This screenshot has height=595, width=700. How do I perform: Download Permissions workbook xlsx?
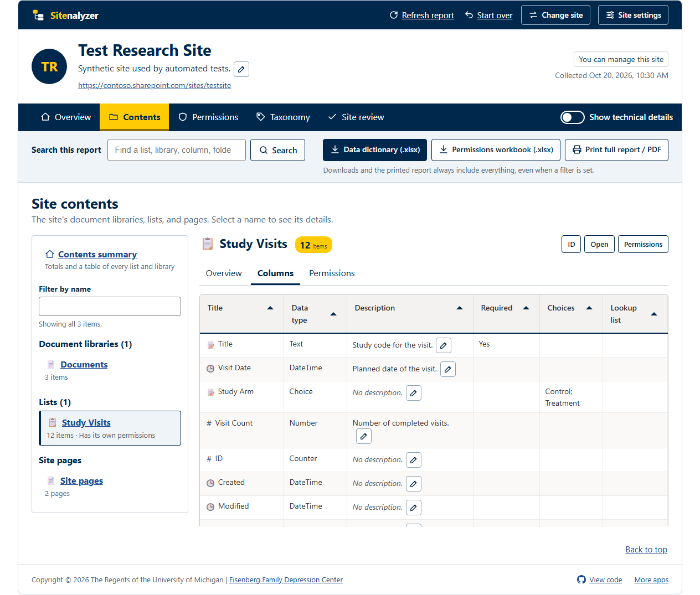tap(496, 150)
